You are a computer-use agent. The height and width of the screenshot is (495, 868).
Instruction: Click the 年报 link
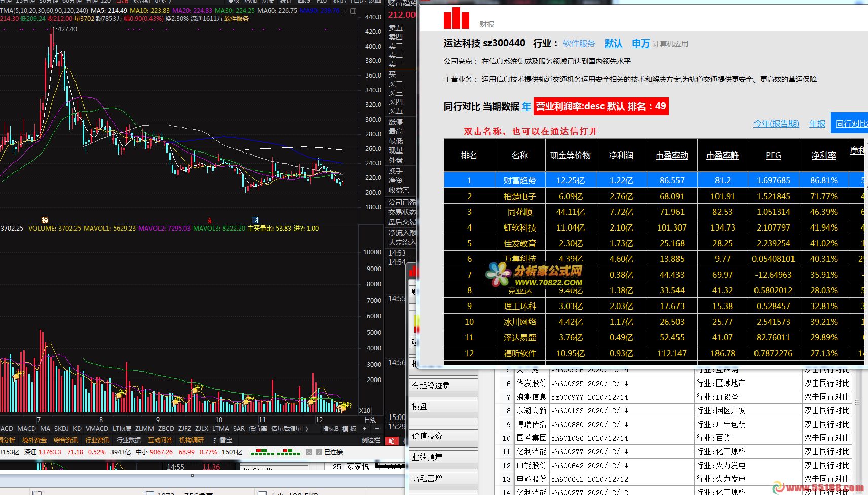[817, 124]
